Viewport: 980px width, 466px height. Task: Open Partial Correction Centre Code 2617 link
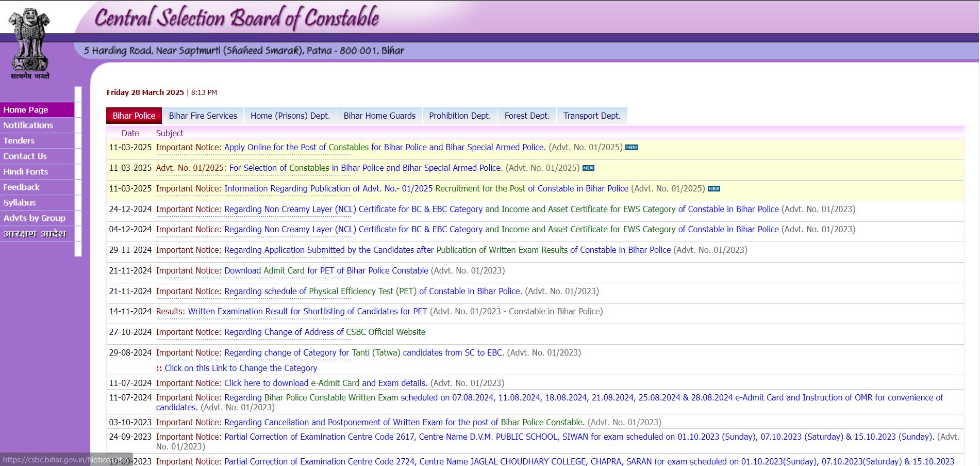579,437
